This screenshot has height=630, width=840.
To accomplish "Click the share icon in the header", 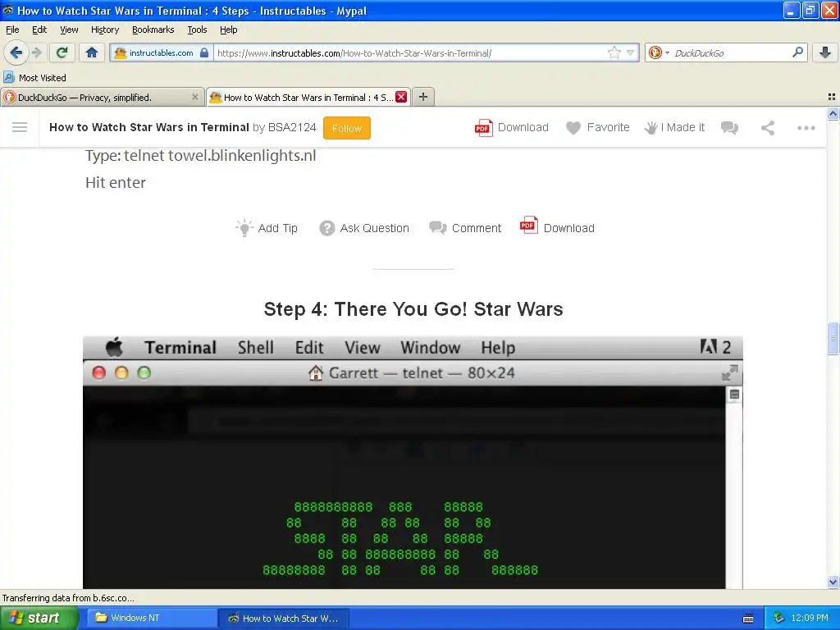I will pos(768,127).
